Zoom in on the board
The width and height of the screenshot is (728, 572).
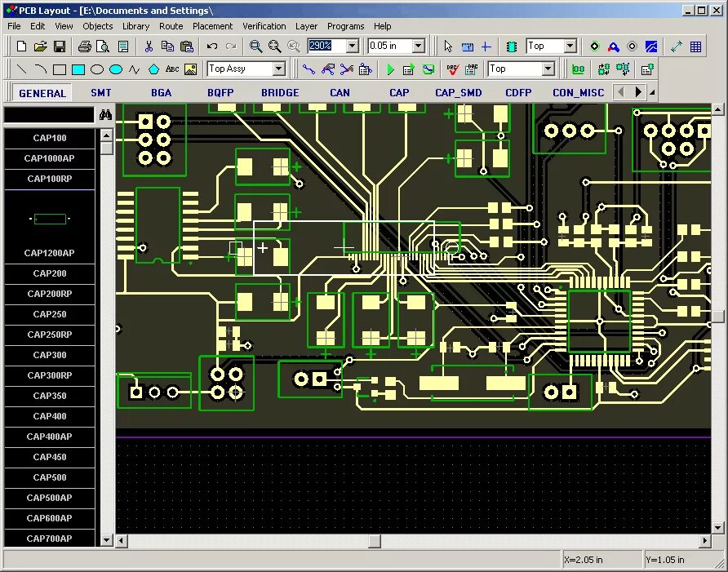255,46
